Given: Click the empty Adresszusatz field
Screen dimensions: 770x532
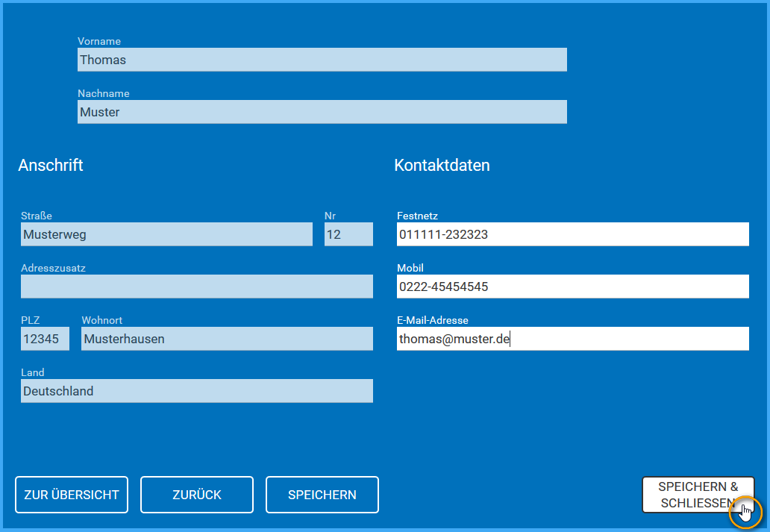Looking at the screenshot, I should coord(196,286).
